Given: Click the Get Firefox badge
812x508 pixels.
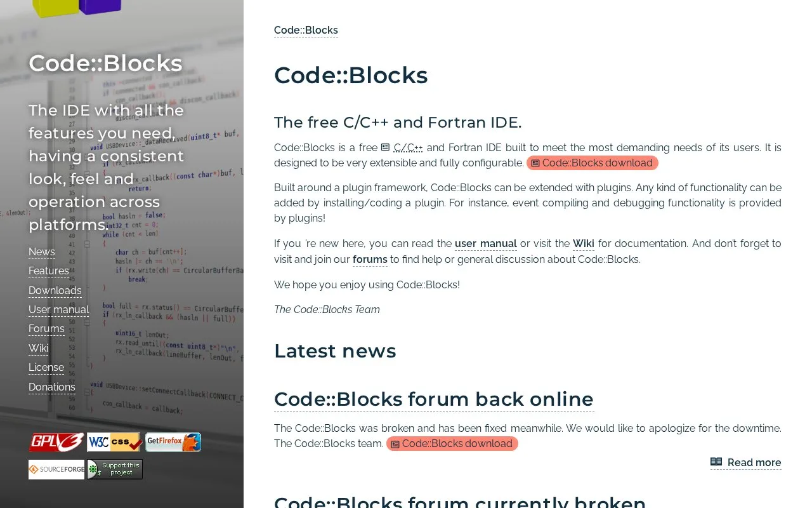Looking at the screenshot, I should coord(173,442).
